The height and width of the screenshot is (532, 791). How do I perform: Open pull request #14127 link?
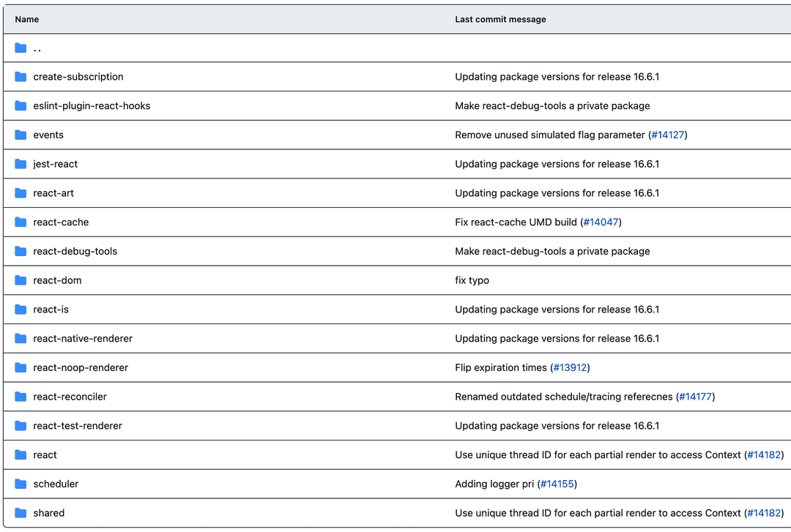[667, 135]
